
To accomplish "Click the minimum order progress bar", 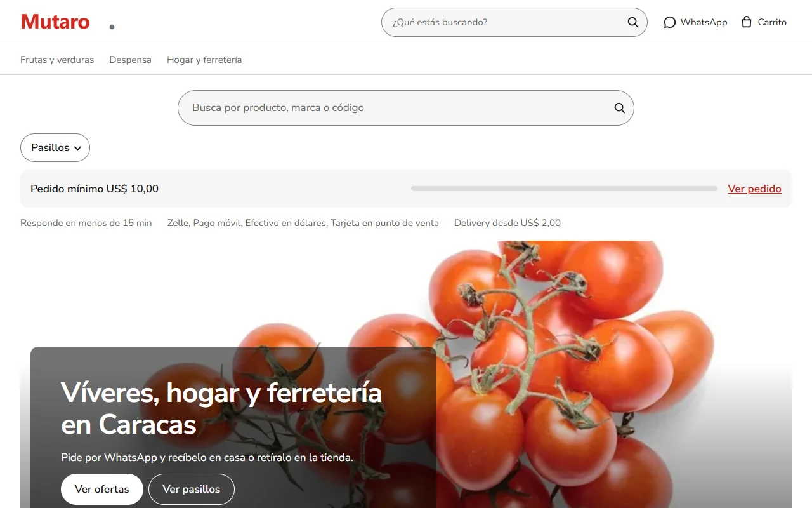I will [x=564, y=189].
